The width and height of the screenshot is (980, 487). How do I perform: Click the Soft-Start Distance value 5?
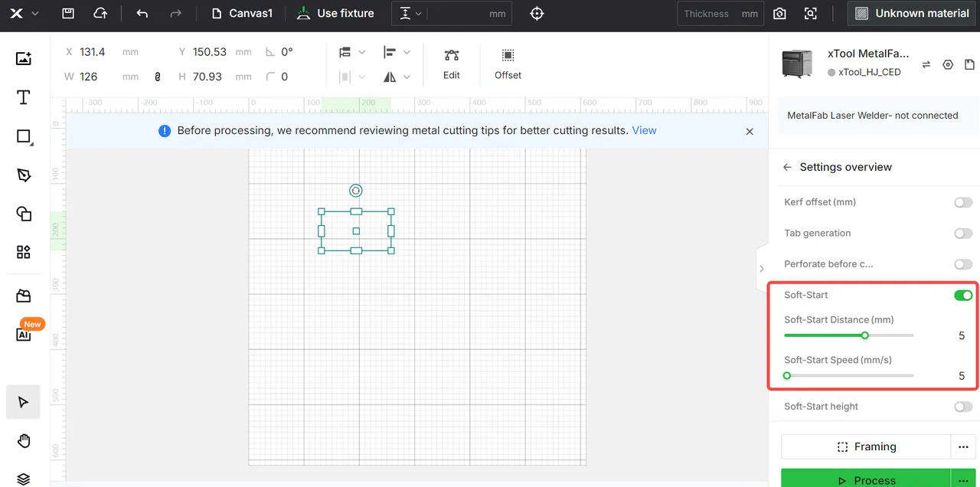click(x=962, y=336)
